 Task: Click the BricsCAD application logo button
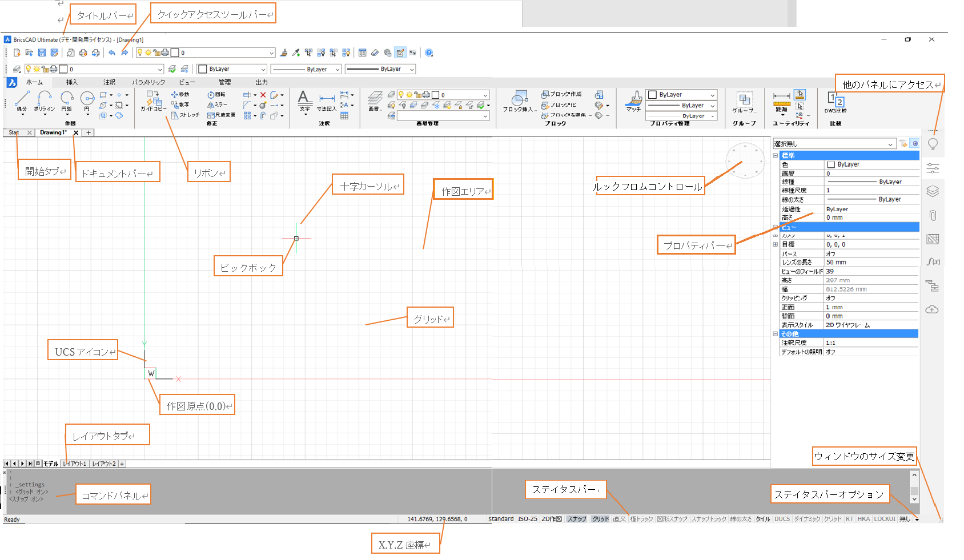(11, 83)
